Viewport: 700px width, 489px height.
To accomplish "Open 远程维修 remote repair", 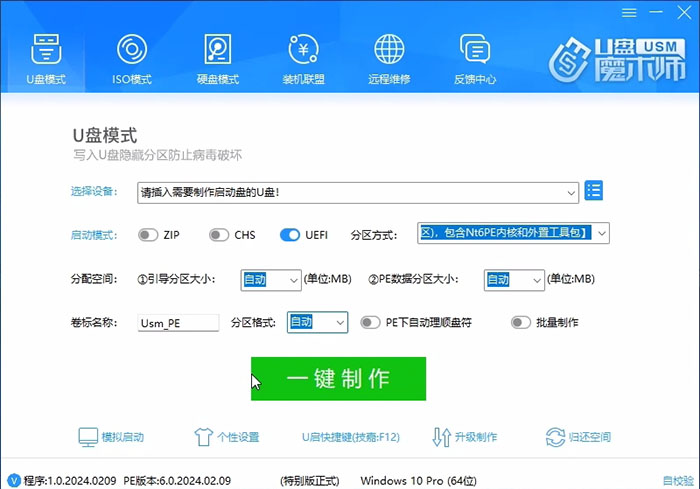I will click(389, 59).
